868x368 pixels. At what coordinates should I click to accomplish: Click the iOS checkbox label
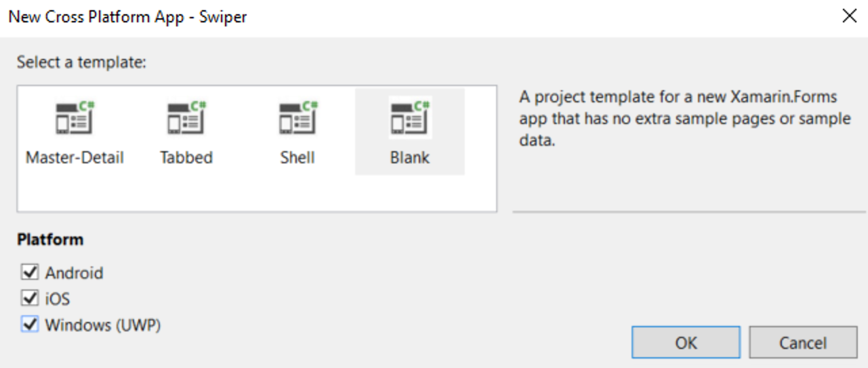click(58, 299)
